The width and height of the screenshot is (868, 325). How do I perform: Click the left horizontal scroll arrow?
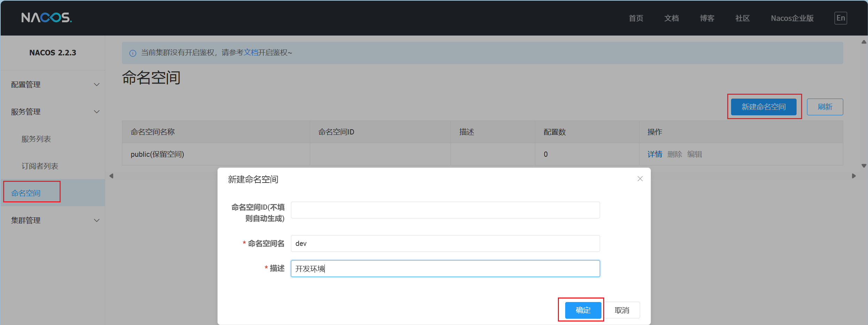(112, 176)
